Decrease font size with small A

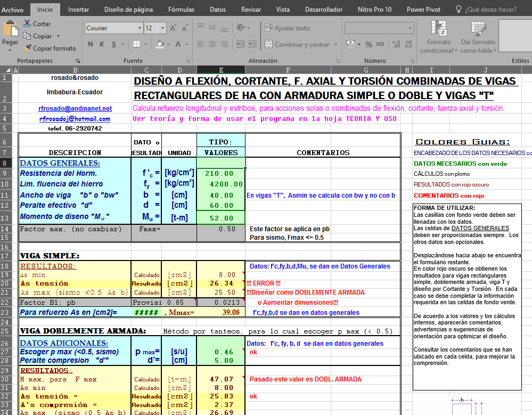pyautogui.click(x=185, y=28)
